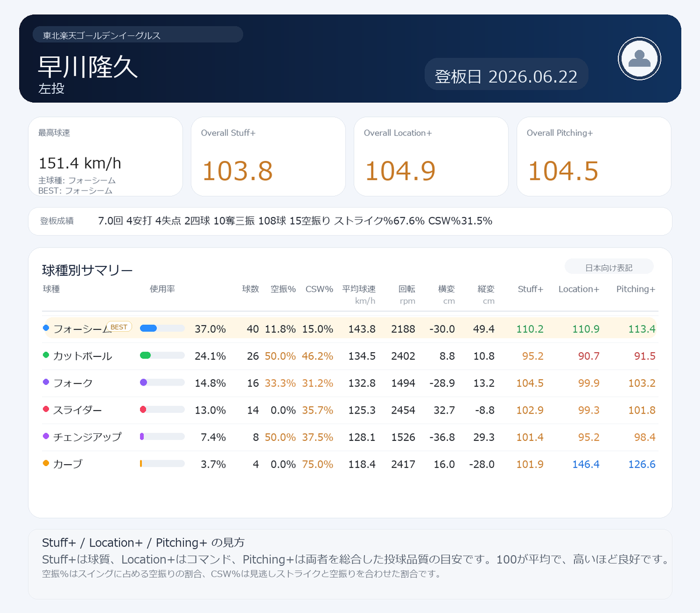Screen dimensions: 700x613
Task: Click the 横変 column header
Action: 446,289
